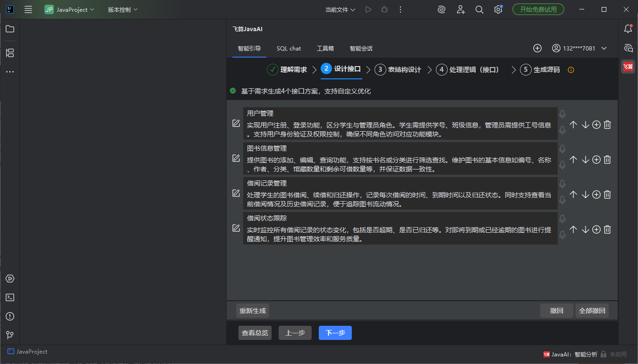This screenshot has height=364, width=638.
Task: Click the 未启用 status indicator
Action: 613,354
